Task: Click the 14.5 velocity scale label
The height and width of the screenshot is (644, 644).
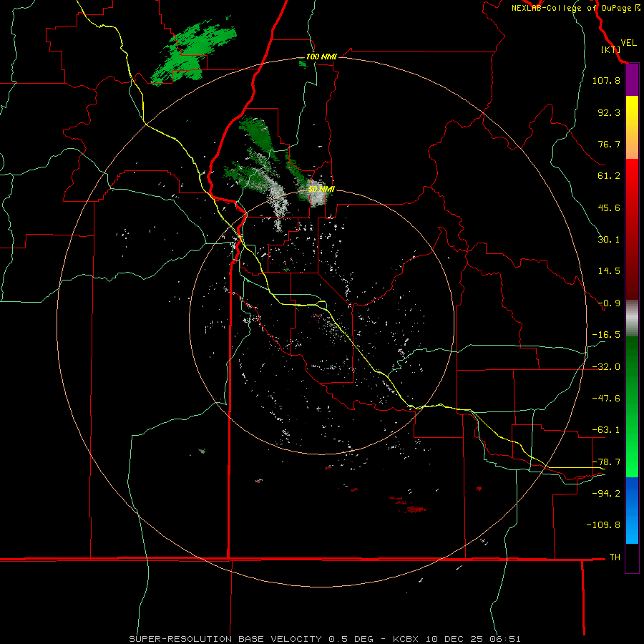Action: (x=609, y=271)
